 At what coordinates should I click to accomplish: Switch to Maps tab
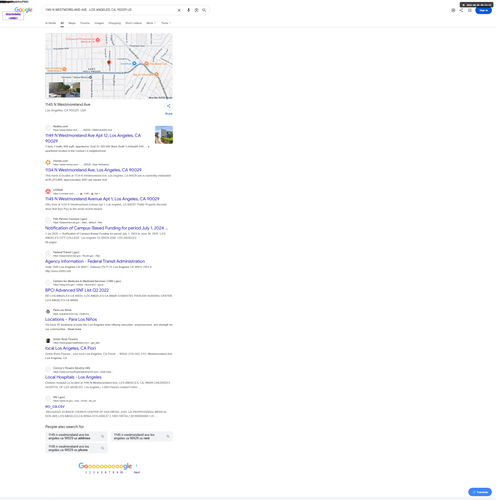pos(72,23)
